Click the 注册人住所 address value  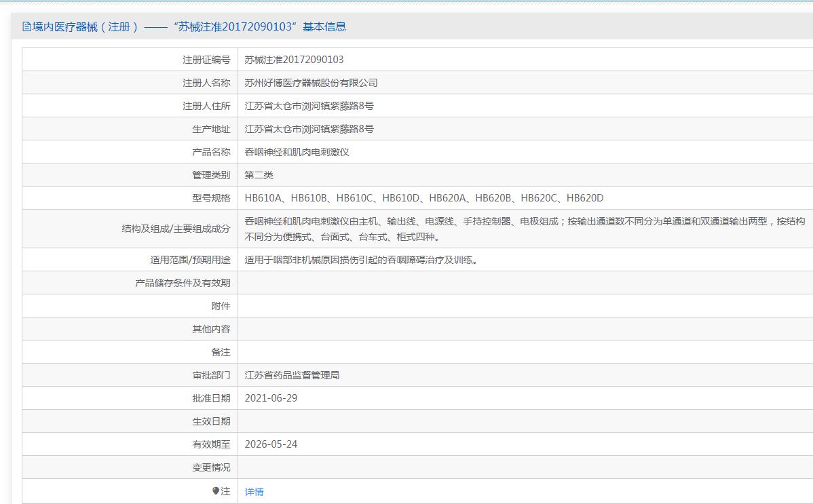(309, 106)
